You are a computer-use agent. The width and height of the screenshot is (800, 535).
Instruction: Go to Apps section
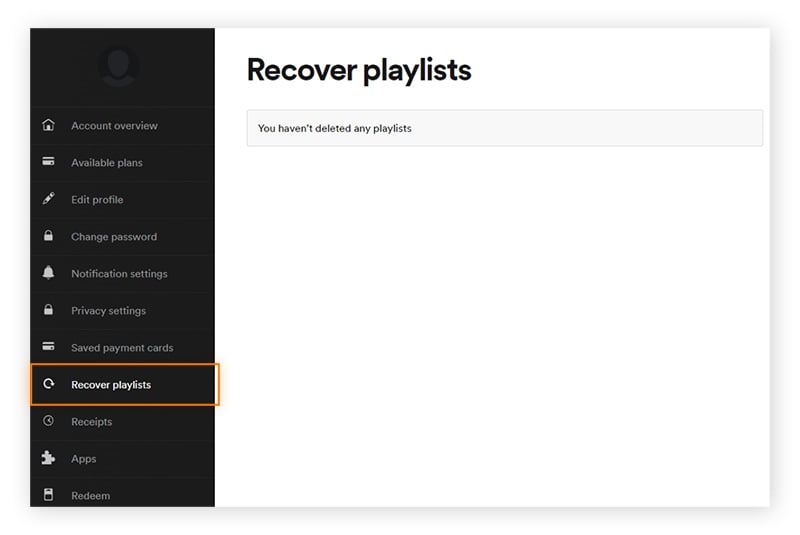[122, 458]
